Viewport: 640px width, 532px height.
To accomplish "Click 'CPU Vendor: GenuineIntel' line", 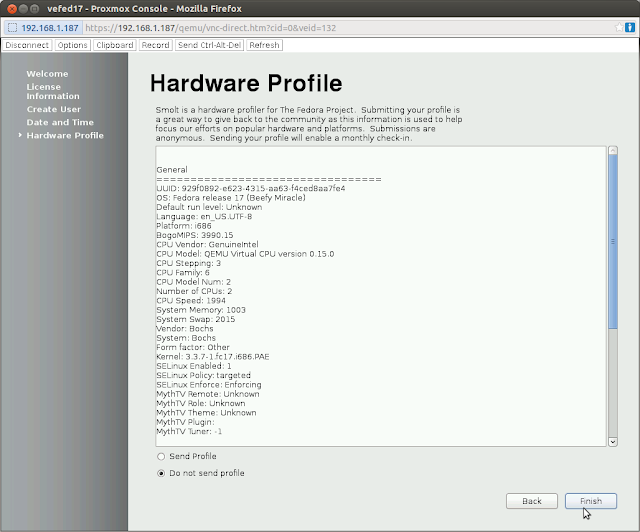I will tap(207, 245).
